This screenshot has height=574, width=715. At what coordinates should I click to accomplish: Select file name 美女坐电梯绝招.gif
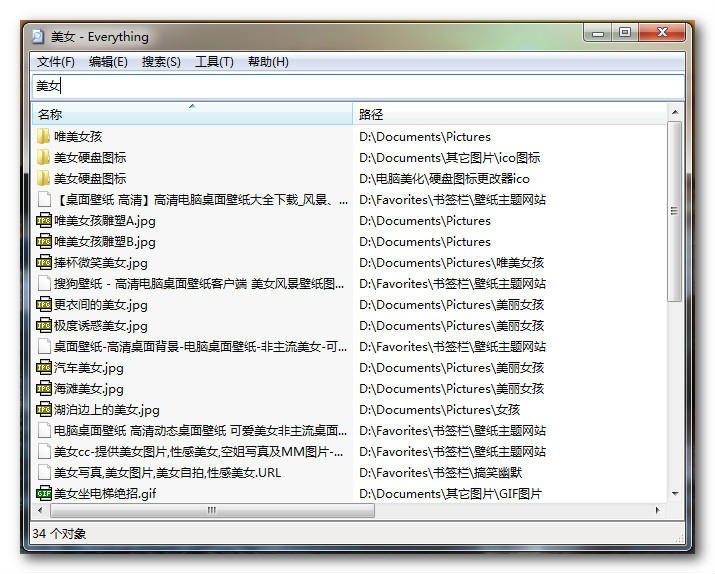105,493
